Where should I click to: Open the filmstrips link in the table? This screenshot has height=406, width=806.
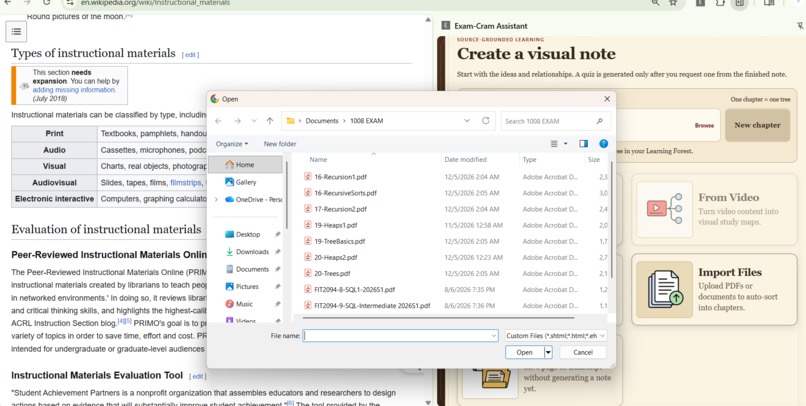[186, 183]
